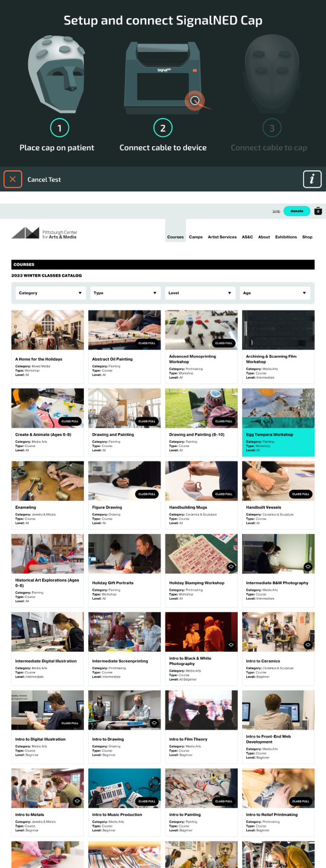This screenshot has width=326, height=868.
Task: Click the Pittsburgh Center for Arts logo
Action: coord(44,234)
